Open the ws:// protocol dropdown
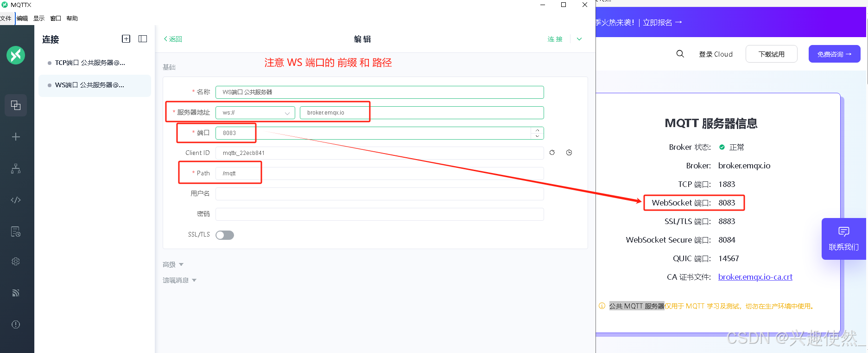The height and width of the screenshot is (353, 868). (255, 113)
